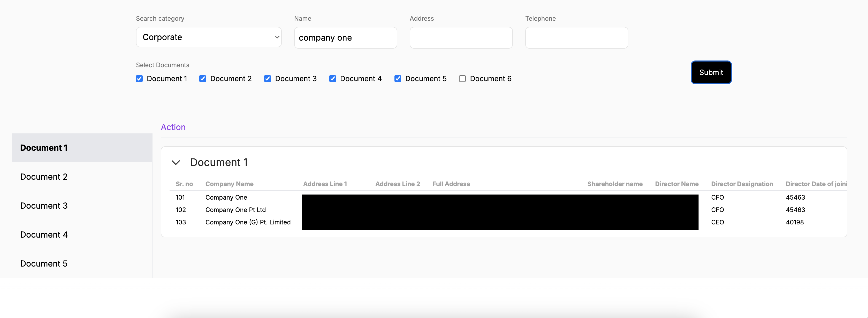Viewport: 868px width, 318px height.
Task: Select Document 5 sidebar item
Action: coord(43,263)
